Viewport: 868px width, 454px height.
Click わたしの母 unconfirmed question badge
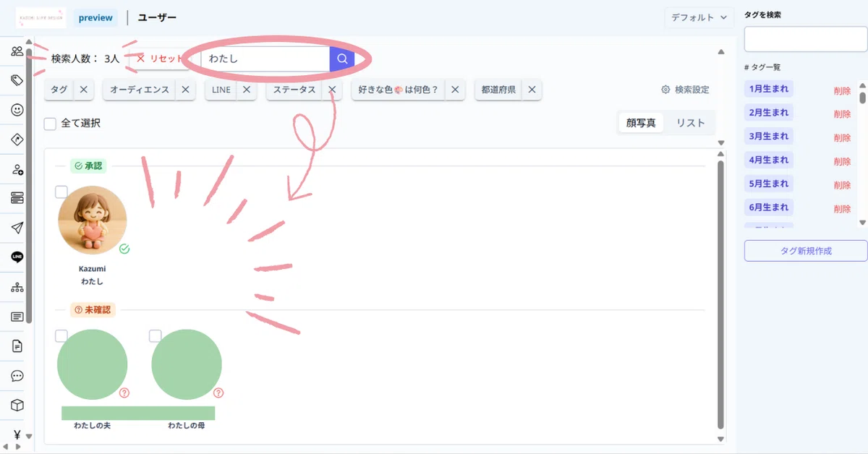(218, 393)
